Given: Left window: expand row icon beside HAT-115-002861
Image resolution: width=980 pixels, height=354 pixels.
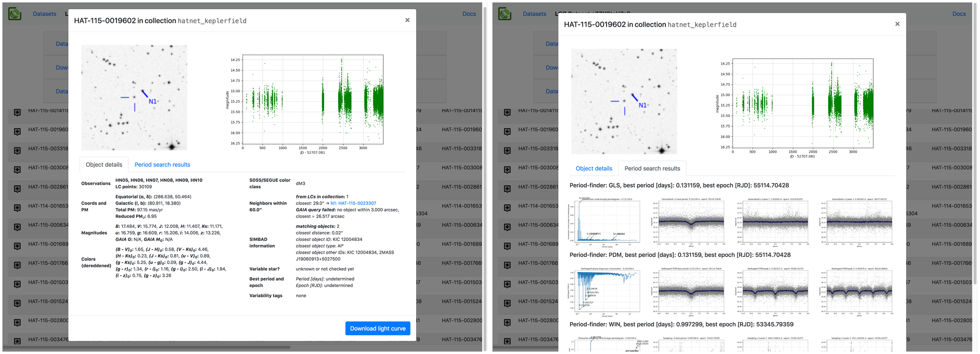Looking at the screenshot, I should [17, 189].
